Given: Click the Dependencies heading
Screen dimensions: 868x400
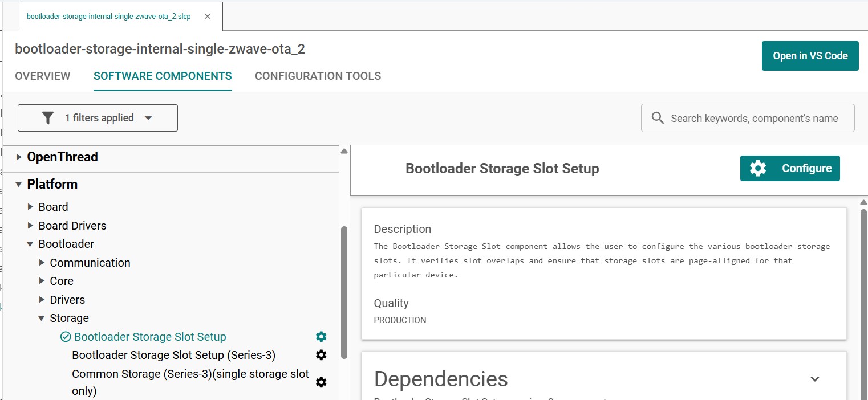Looking at the screenshot, I should pyautogui.click(x=441, y=379).
